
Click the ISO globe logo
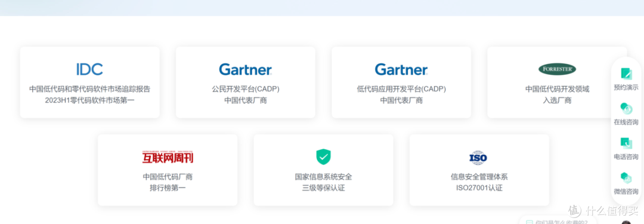pos(478,157)
